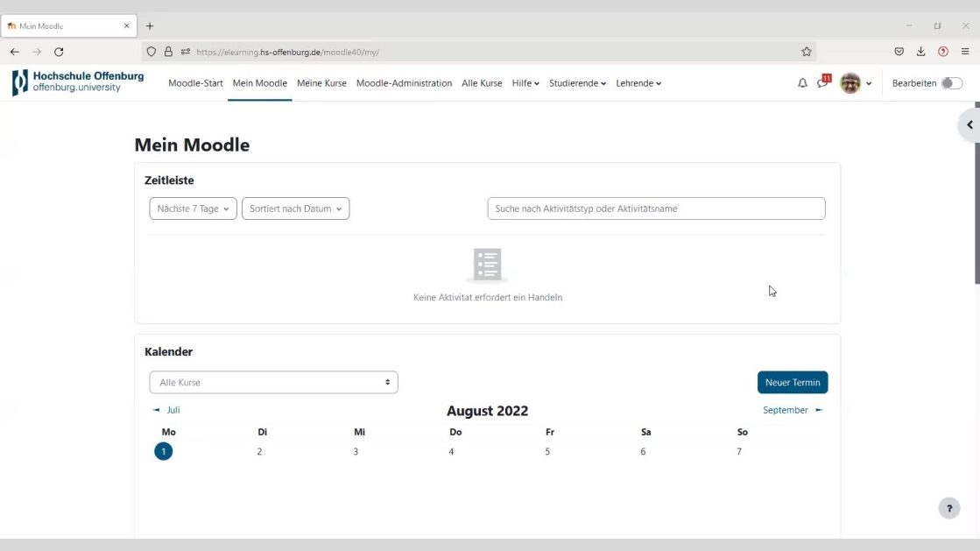Expand the Studierende menu
Image resolution: width=980 pixels, height=551 pixels.
pos(577,83)
